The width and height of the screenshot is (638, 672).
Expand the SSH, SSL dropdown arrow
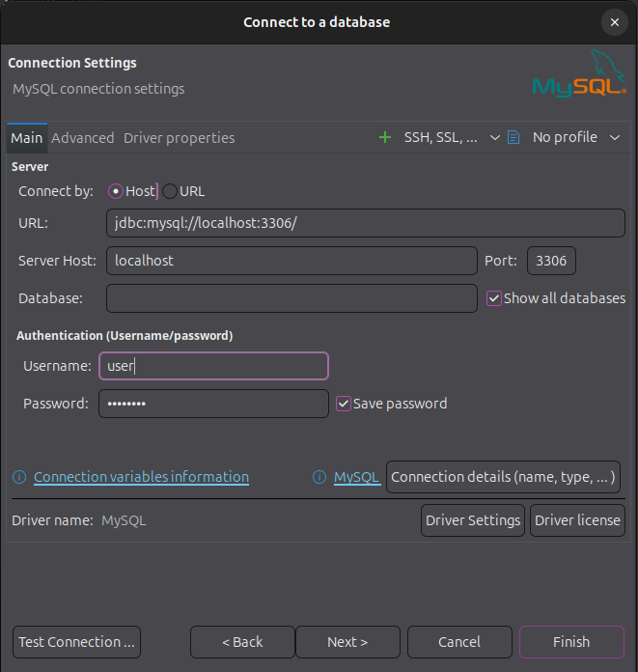pos(495,137)
